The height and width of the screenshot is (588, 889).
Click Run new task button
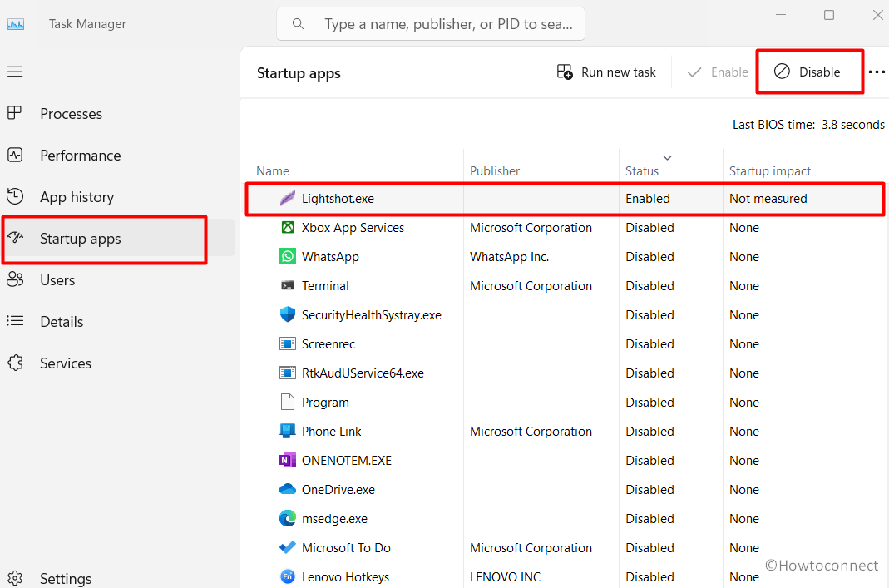click(x=606, y=72)
